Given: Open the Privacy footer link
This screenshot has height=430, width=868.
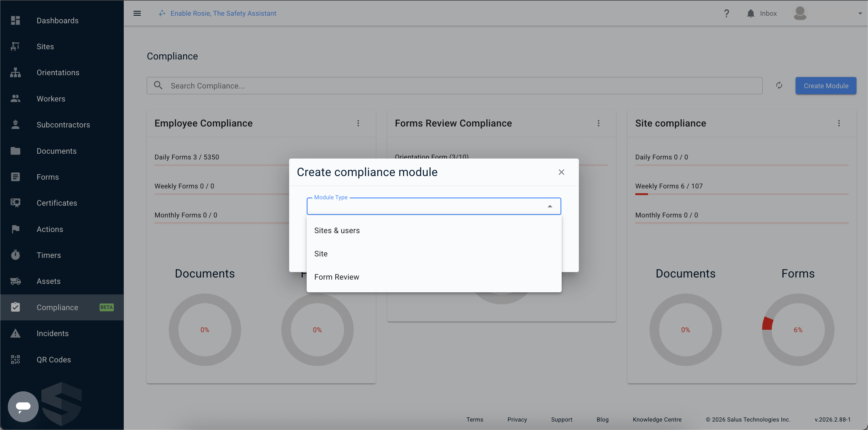Looking at the screenshot, I should click(517, 419).
